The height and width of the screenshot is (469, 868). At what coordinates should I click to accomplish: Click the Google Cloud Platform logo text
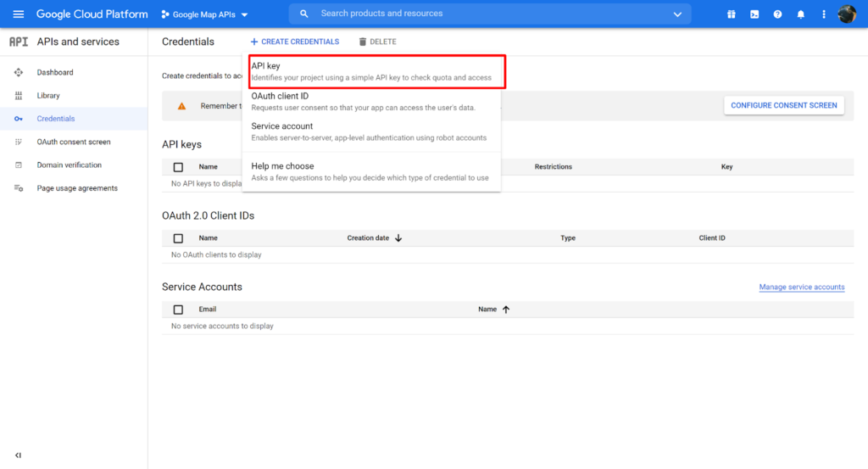tap(92, 14)
